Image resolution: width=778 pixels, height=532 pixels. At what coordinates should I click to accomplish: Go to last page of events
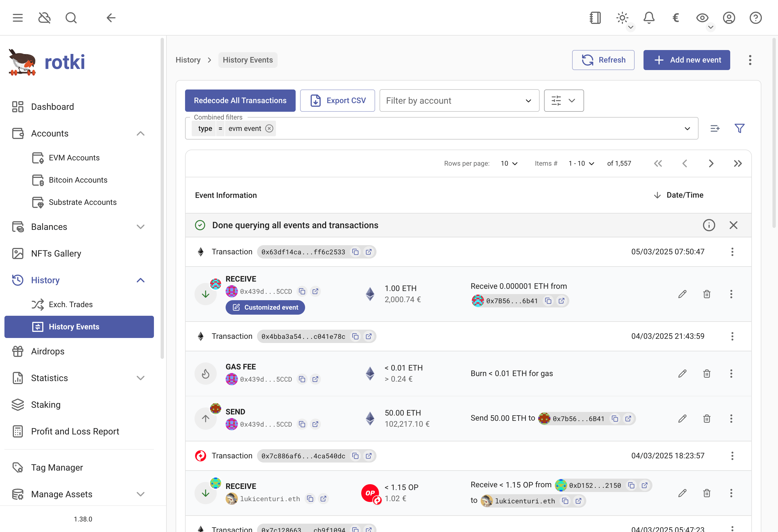pyautogui.click(x=738, y=163)
